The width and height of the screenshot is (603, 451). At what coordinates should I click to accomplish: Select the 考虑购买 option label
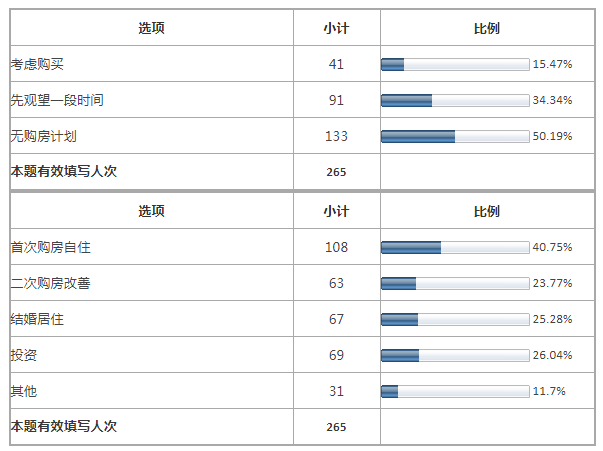pyautogui.click(x=37, y=65)
